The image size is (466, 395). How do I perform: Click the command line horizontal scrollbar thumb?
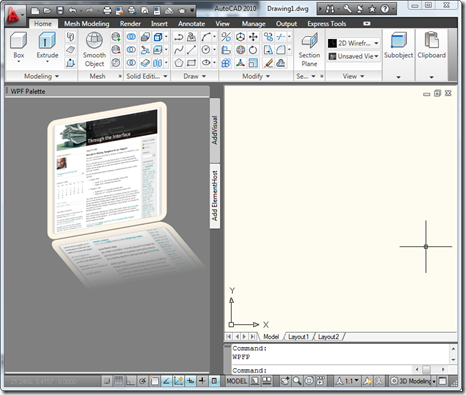coord(426,369)
